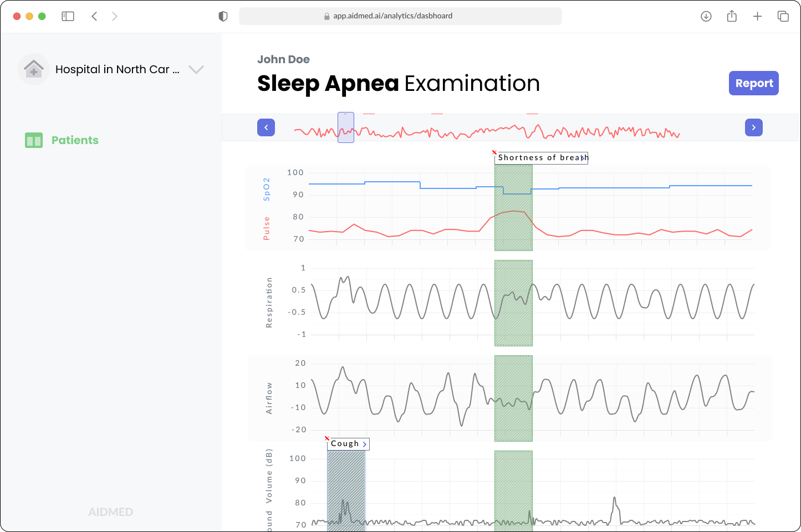801x532 pixels.
Task: Click the blue selection window on the overview timeline
Action: click(x=345, y=127)
